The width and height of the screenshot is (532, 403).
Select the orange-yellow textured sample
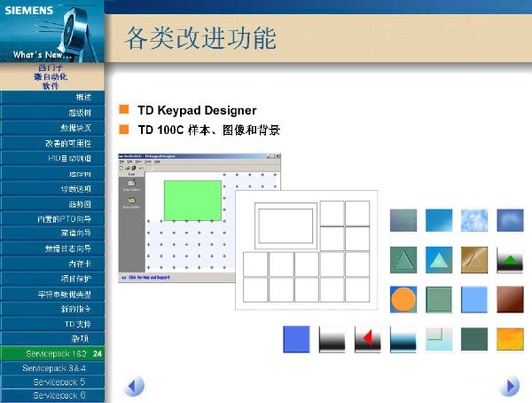510,339
